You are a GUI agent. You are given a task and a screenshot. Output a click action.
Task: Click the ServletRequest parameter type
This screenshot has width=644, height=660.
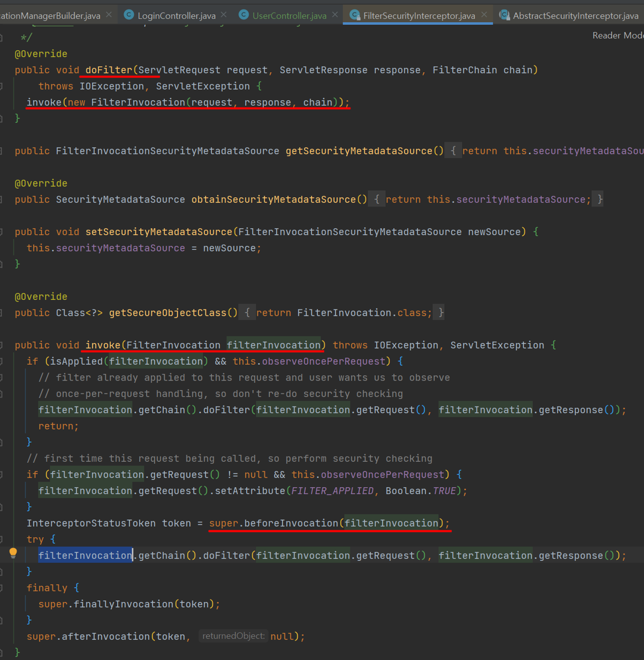(x=179, y=70)
